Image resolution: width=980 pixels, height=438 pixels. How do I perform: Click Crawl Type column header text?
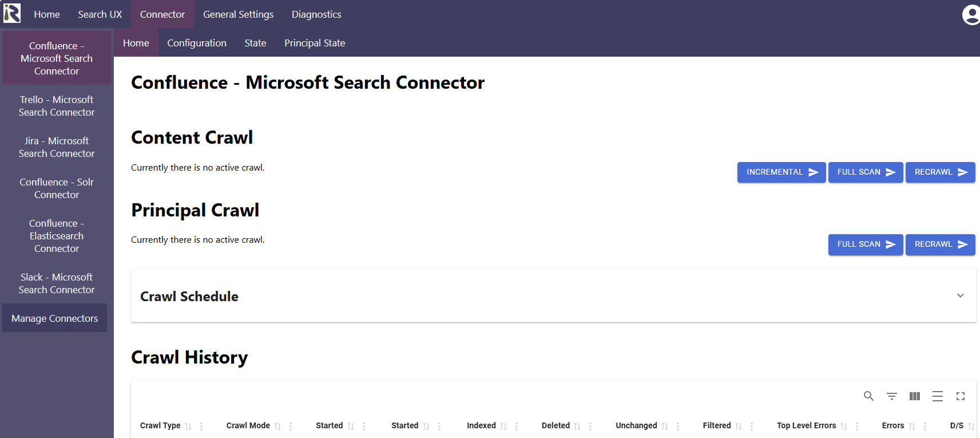click(160, 425)
